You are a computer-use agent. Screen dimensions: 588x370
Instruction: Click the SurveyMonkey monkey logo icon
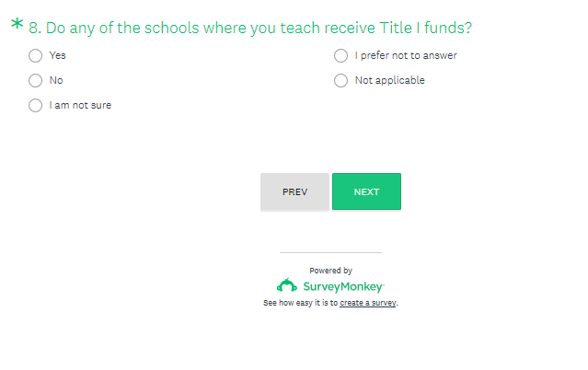(286, 285)
